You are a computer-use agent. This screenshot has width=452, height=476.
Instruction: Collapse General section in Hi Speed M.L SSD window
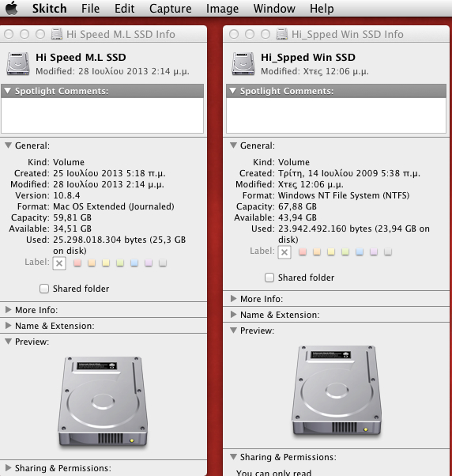click(8, 145)
